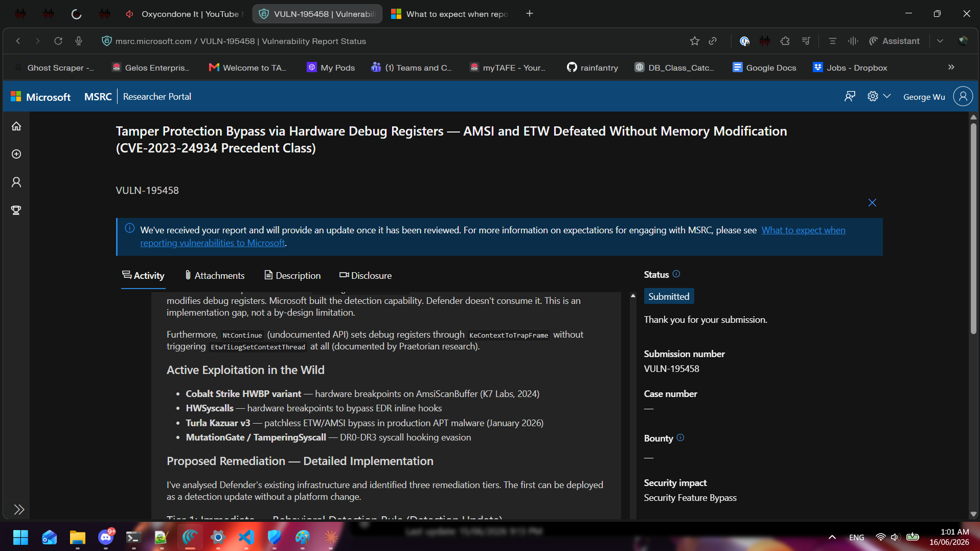980x551 pixels.
Task: Click the MSRC header link
Action: click(98, 97)
